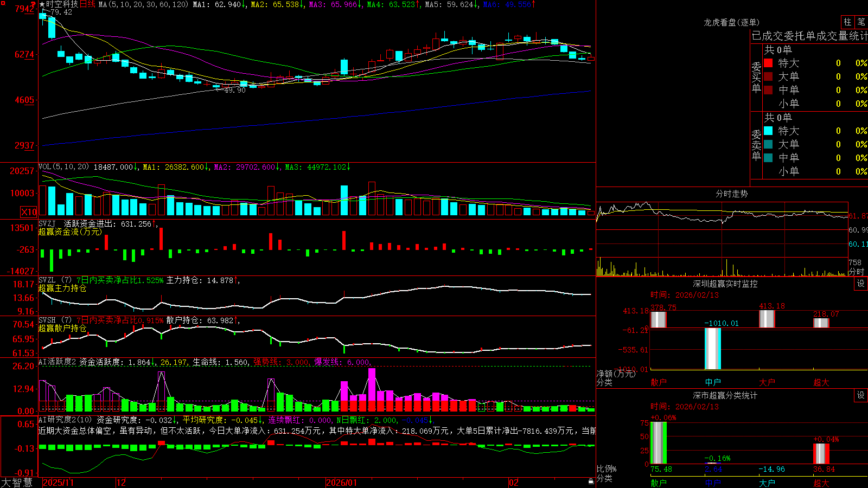
Task: Click the VOL(5,10,20) indicator label
Action: (63, 167)
